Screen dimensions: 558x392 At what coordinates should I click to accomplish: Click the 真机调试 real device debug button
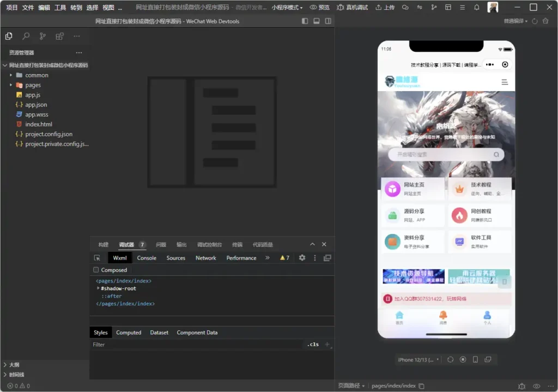point(352,7)
